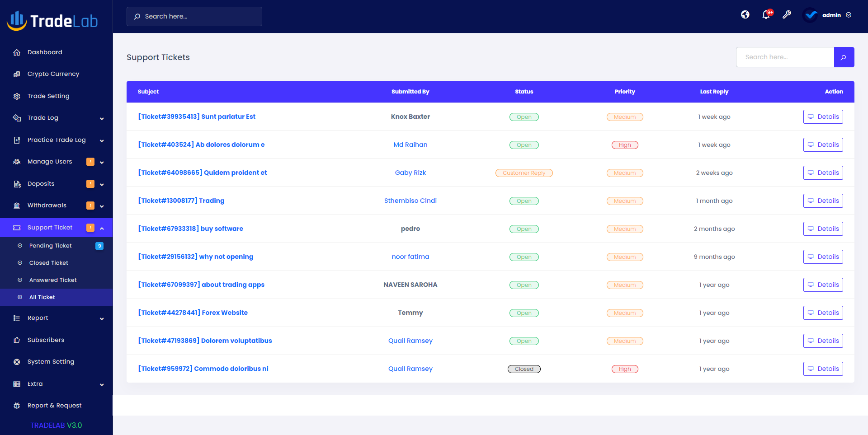Viewport: 868px width, 435px height.
Task: Open the Closed Ticket menu item
Action: point(48,262)
